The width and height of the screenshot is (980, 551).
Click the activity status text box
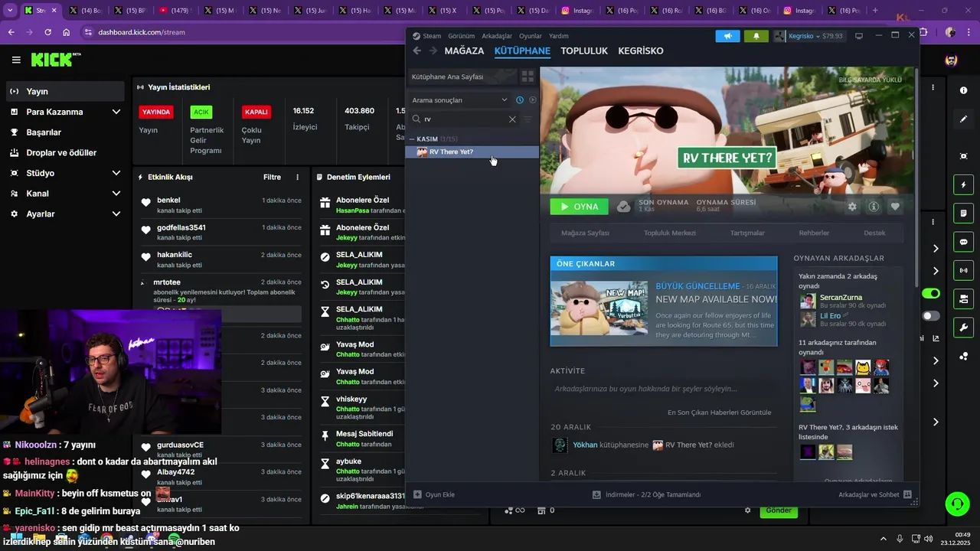point(663,389)
